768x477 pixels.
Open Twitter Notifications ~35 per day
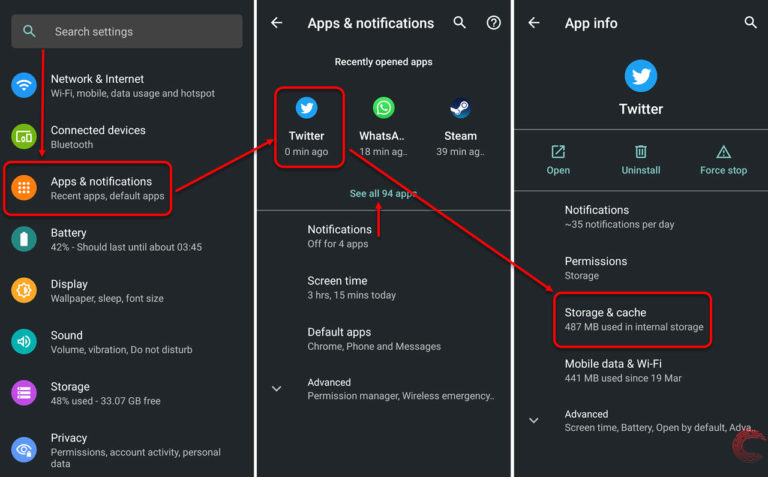point(620,217)
